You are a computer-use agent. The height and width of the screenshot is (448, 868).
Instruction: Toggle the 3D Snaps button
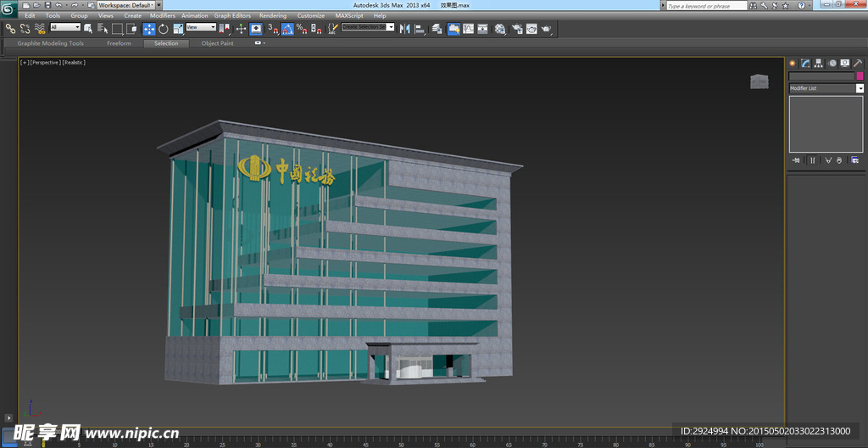(x=273, y=29)
